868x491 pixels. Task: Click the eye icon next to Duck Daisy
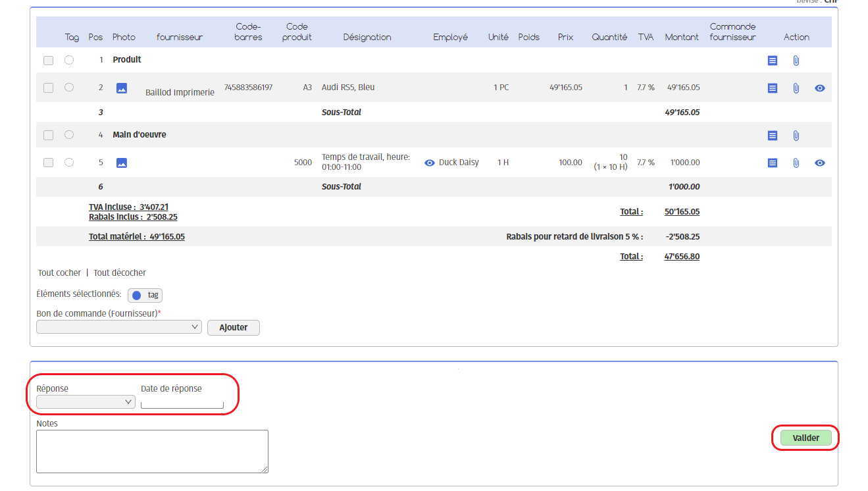pos(430,163)
